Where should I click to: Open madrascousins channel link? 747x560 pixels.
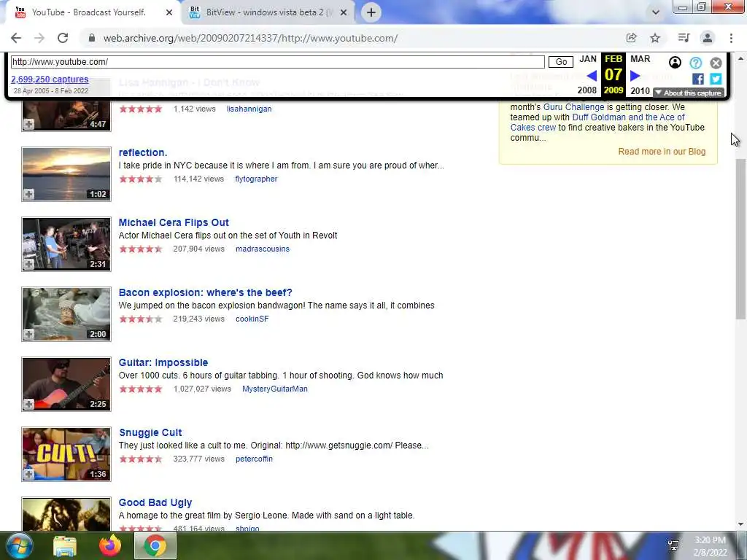pos(263,249)
